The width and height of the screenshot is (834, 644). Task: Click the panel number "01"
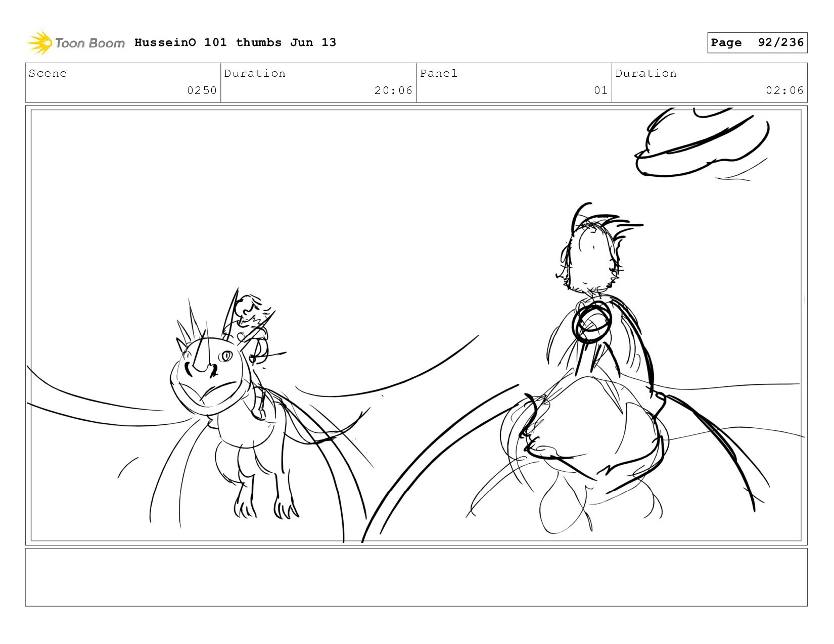click(x=600, y=90)
